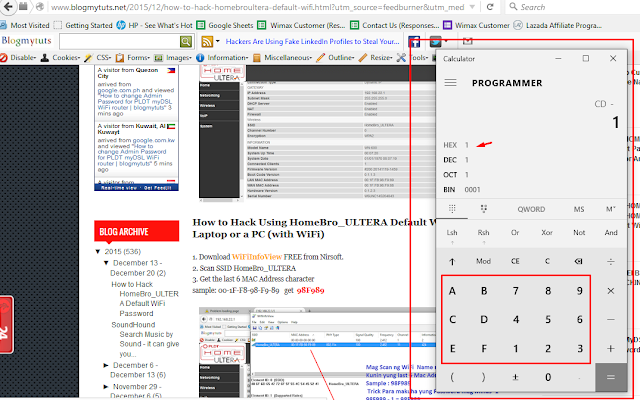Screen dimensions: 640x400
Task: Click the green Blogmytuts toolbar search button
Action: tap(186, 41)
